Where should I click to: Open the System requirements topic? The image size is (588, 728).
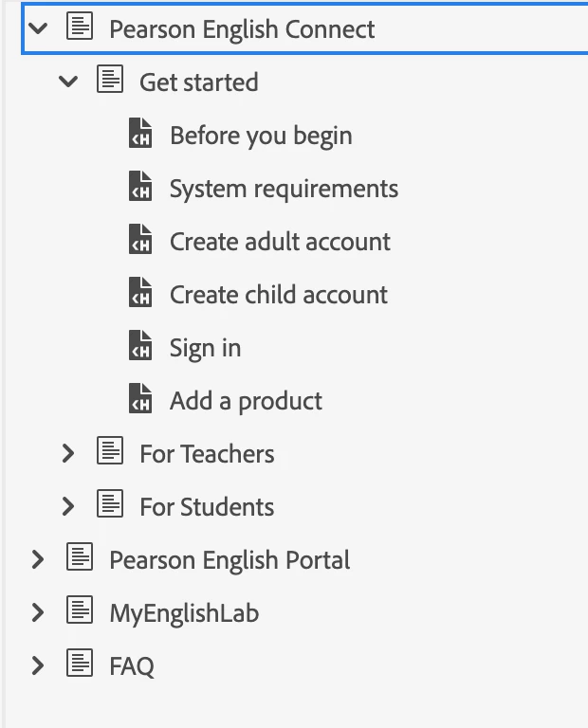pyautogui.click(x=284, y=189)
